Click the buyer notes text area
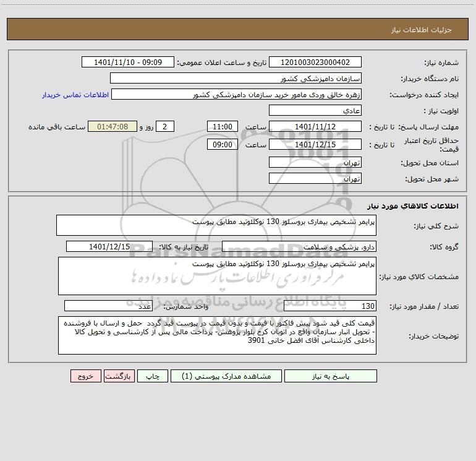This screenshot has height=461, width=476. 217,335
